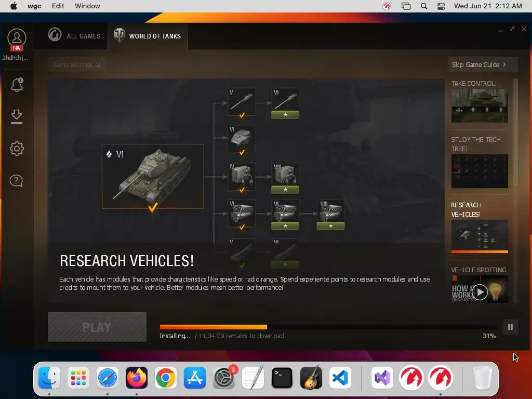This screenshot has width=532, height=399.
Task: Open Google Chrome from the dock
Action: click(x=166, y=378)
